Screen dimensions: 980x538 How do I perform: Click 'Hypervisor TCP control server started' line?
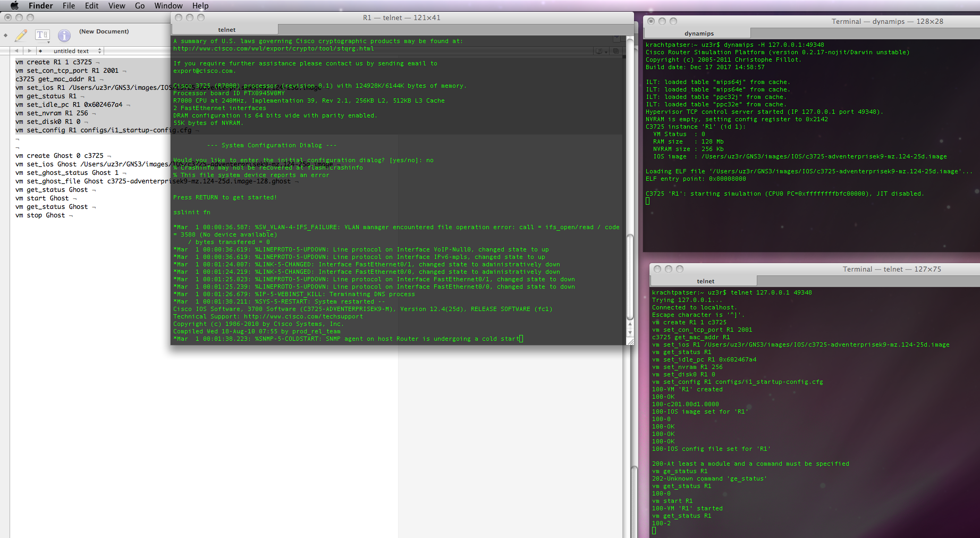click(x=764, y=112)
